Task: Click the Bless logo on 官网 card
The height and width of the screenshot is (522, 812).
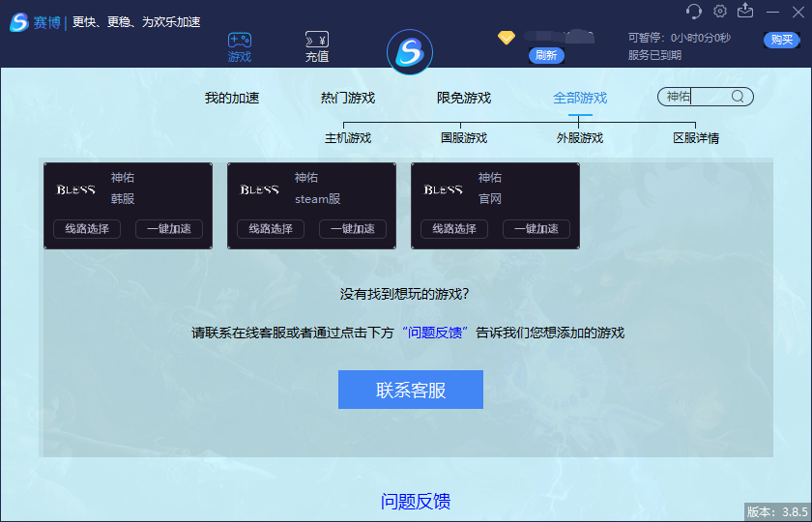Action: [444, 189]
